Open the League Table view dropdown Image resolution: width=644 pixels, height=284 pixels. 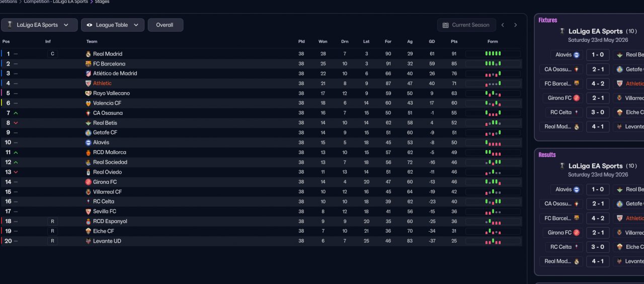[x=113, y=25]
